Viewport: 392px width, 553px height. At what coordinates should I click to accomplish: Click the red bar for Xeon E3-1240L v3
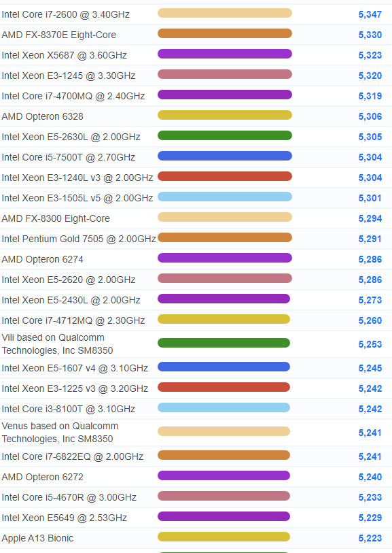[225, 176]
